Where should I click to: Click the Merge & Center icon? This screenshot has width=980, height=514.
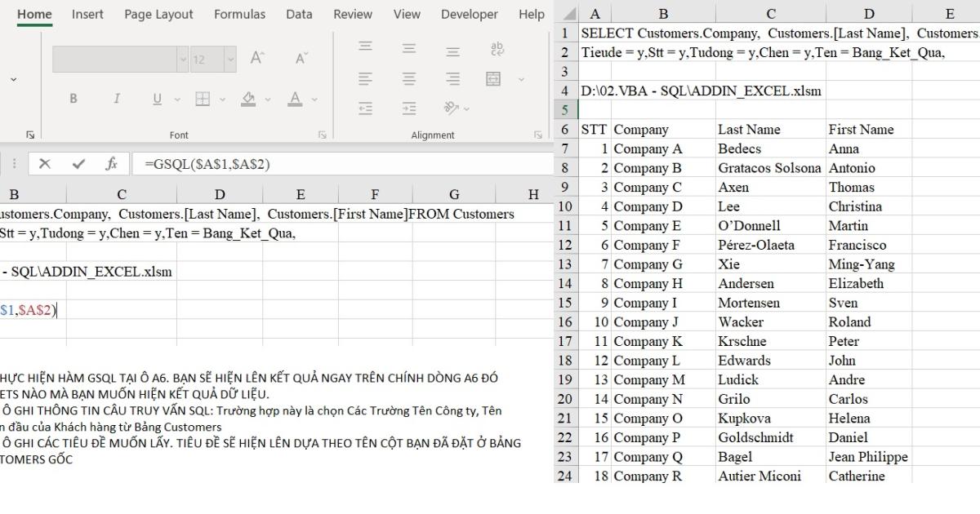493,78
